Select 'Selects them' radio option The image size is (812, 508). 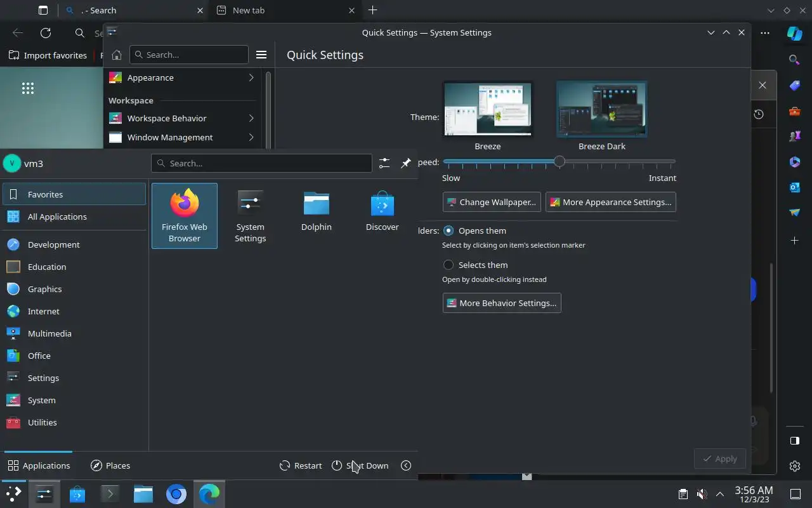(x=449, y=265)
